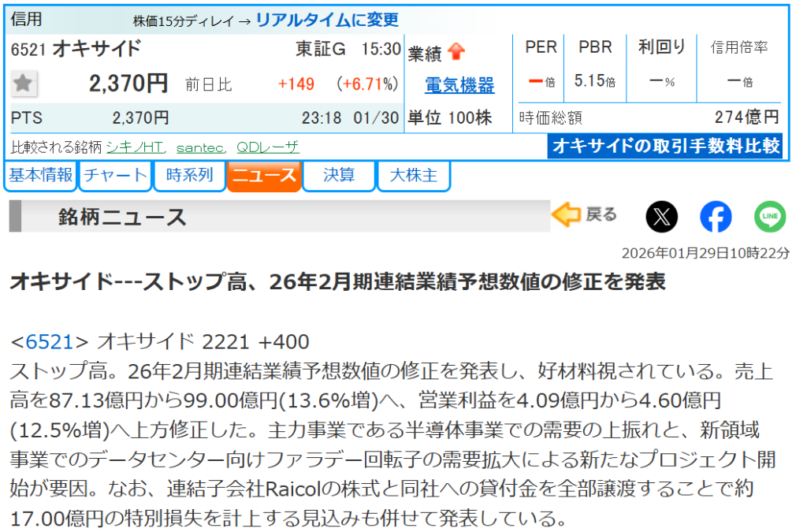Click the PTS price row
The image size is (807, 532).
tap(205, 118)
